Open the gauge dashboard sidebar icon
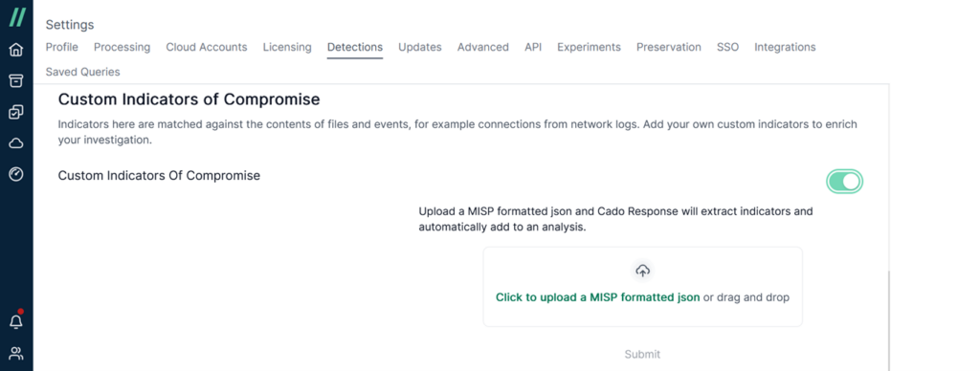The width and height of the screenshot is (980, 371). tap(16, 174)
